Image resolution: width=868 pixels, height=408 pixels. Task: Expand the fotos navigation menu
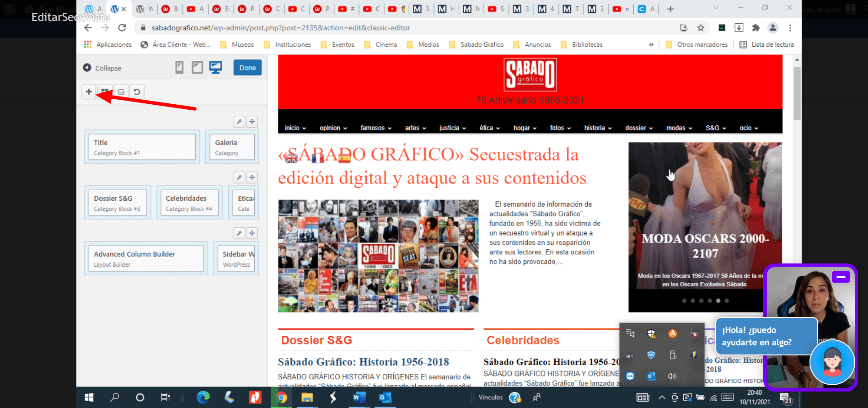coord(560,128)
